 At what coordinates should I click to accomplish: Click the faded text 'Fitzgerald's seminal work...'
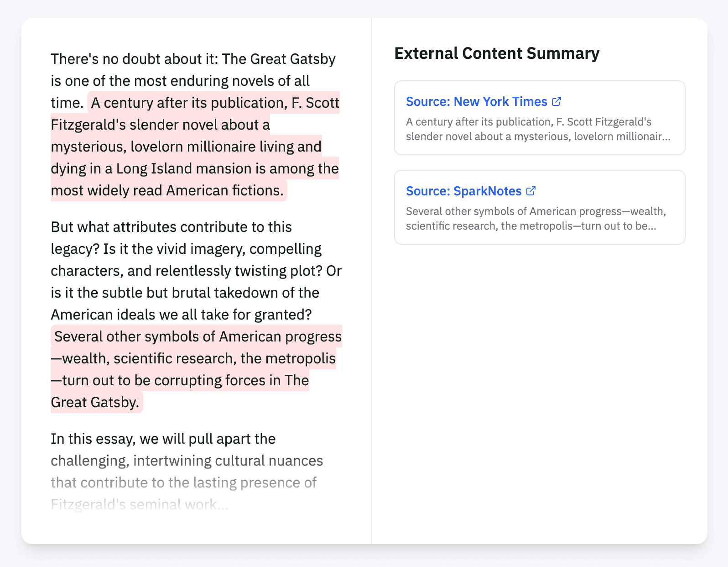(139, 504)
